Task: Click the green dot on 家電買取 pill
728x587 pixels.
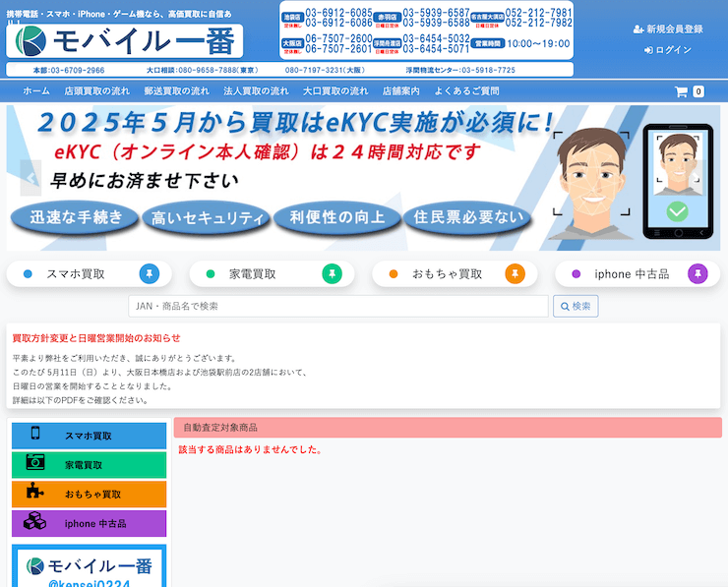Action: [211, 274]
